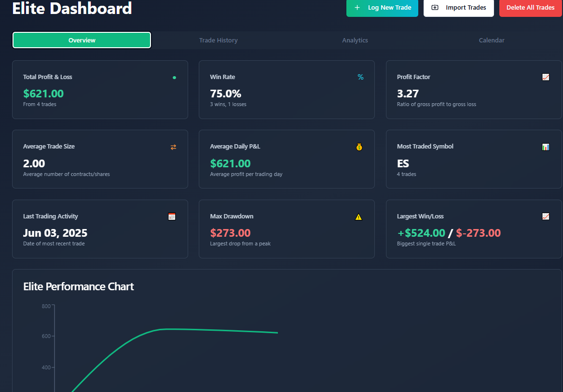Click 'Largest drop from a peak' text
This screenshot has width=563, height=392.
pyautogui.click(x=240, y=244)
